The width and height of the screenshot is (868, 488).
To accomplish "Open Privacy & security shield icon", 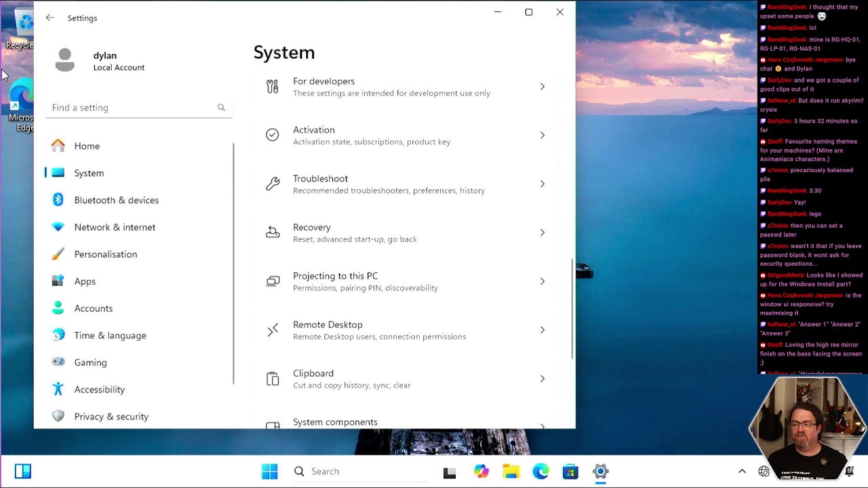I will (58, 416).
